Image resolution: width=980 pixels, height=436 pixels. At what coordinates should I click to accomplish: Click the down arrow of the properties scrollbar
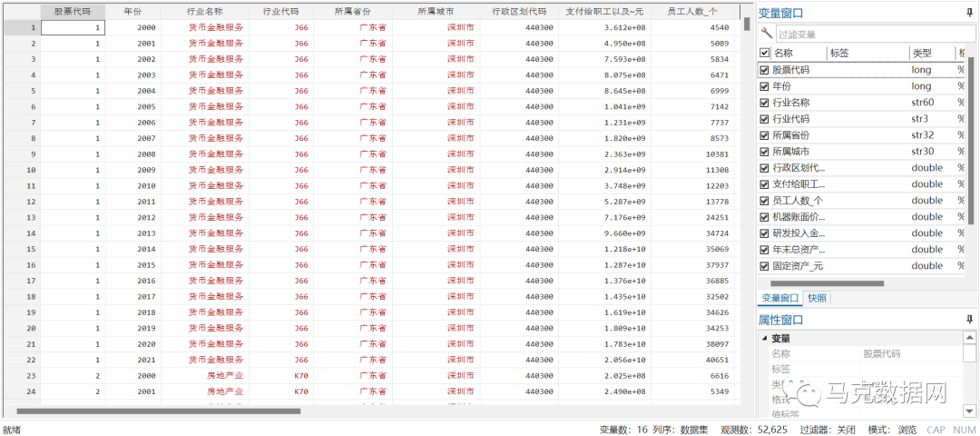coord(969,411)
